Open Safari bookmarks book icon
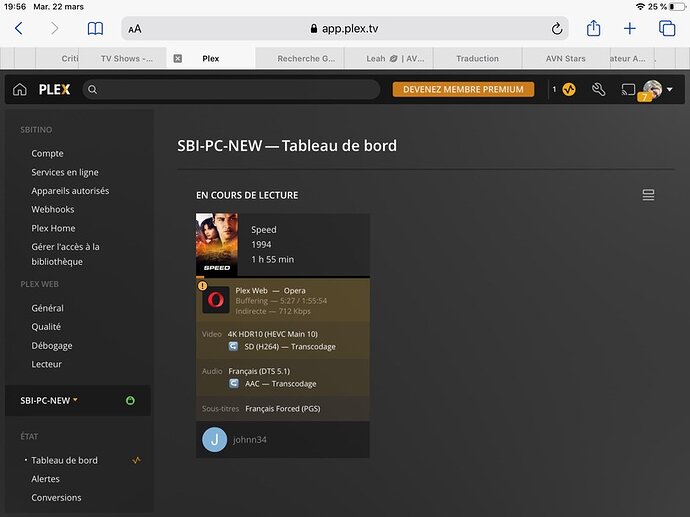Screen dimensions: 690x517 (x=95, y=29)
